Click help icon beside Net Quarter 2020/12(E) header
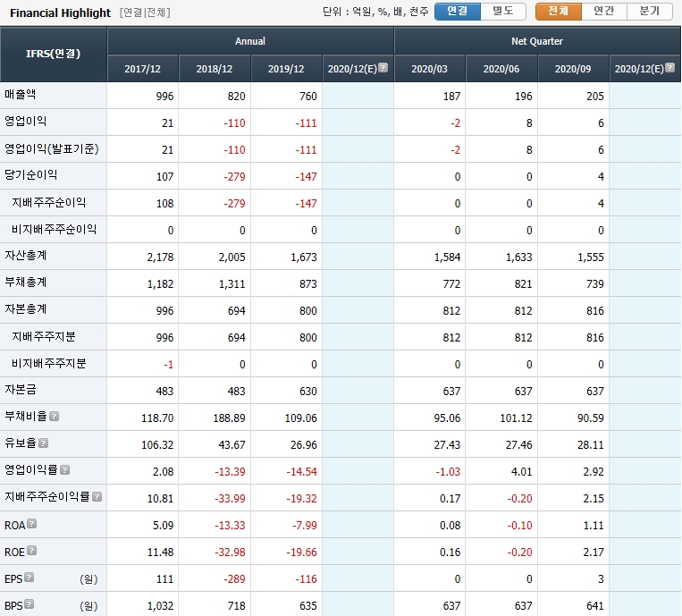Image resolution: width=682 pixels, height=616 pixels. click(x=669, y=67)
